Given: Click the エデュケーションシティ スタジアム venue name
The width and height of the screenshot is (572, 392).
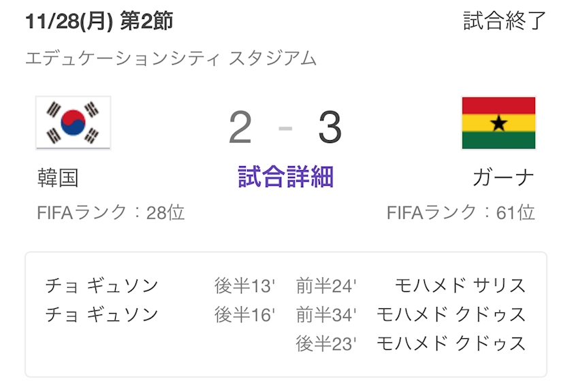Looking at the screenshot, I should pos(171,58).
